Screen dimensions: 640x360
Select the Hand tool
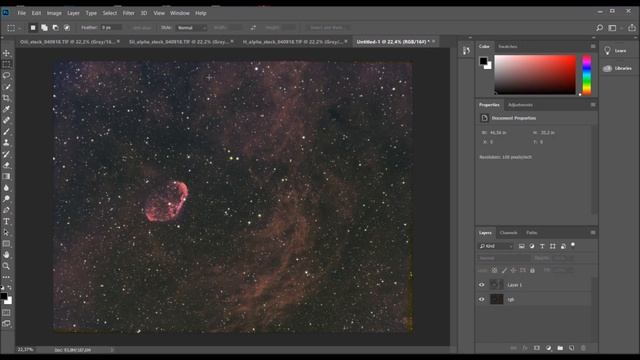7,255
